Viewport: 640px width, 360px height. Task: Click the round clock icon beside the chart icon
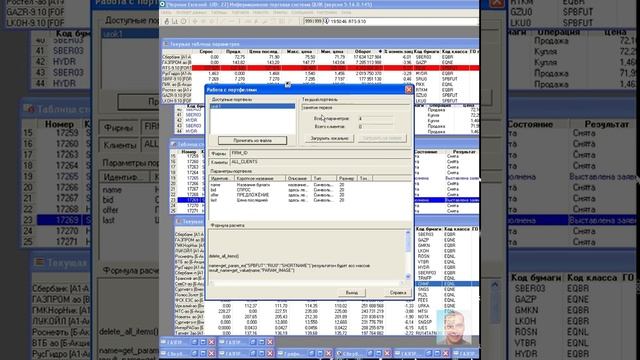[183, 21]
